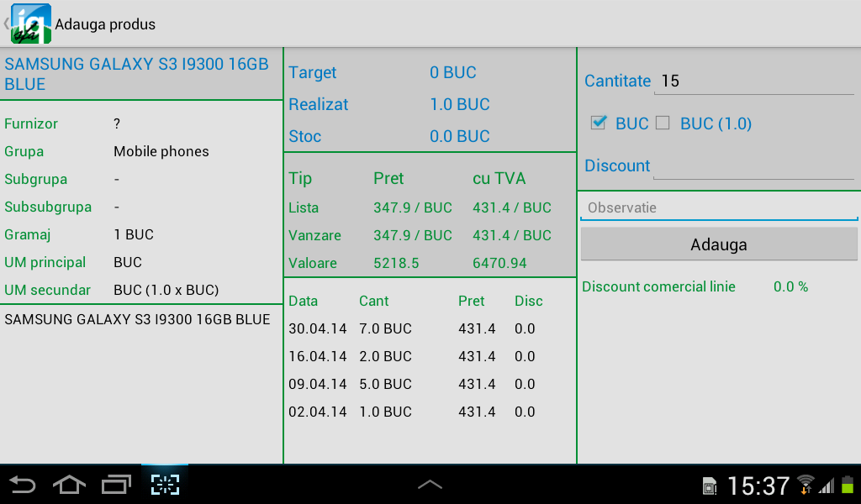Viewport: 861px width, 504px height.
Task: Tap the 2.0 BUC quantity cell
Action: click(385, 356)
